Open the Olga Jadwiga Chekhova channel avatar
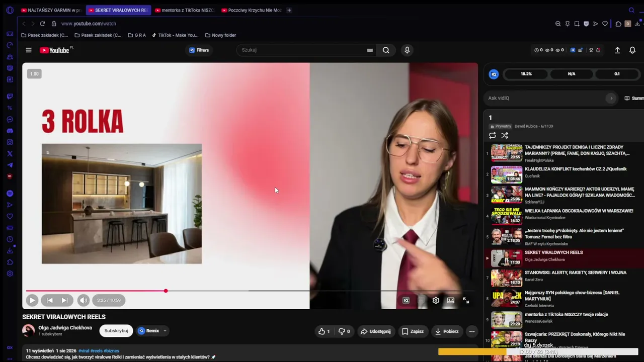The width and height of the screenshot is (644, 362). click(x=29, y=330)
